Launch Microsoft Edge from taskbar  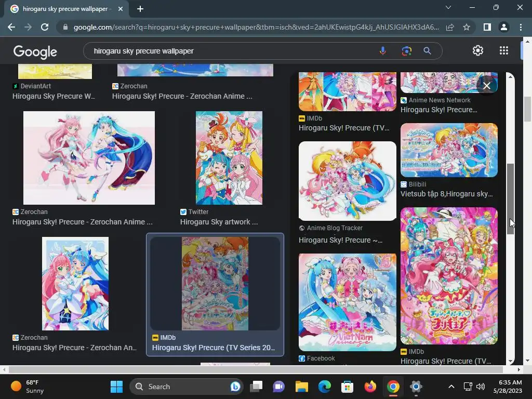click(x=325, y=387)
